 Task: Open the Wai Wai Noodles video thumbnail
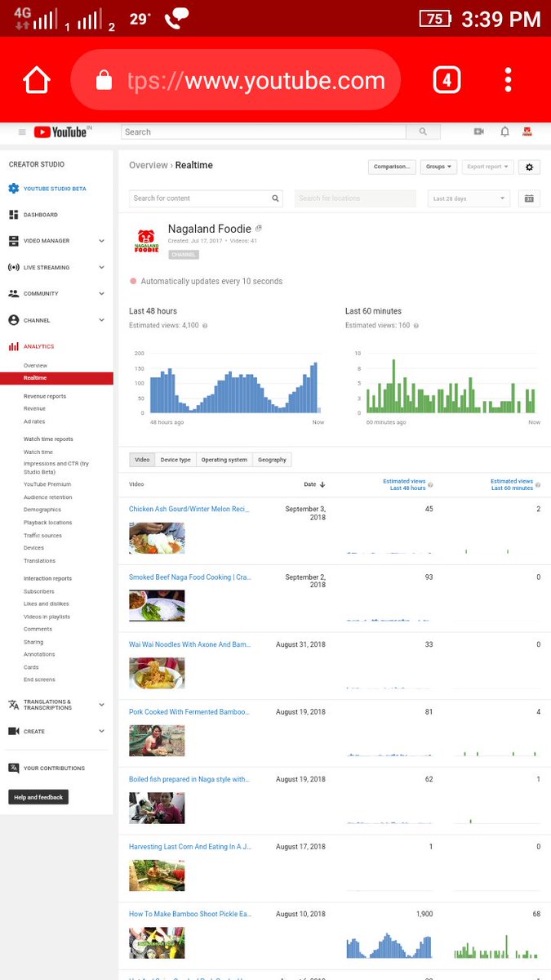click(x=157, y=673)
